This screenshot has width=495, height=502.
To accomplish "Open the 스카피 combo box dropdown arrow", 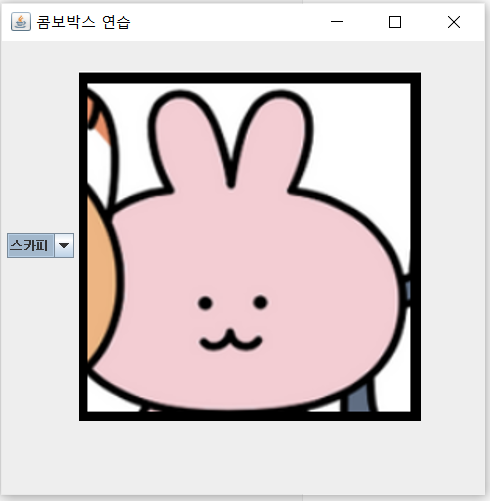I will (x=64, y=245).
